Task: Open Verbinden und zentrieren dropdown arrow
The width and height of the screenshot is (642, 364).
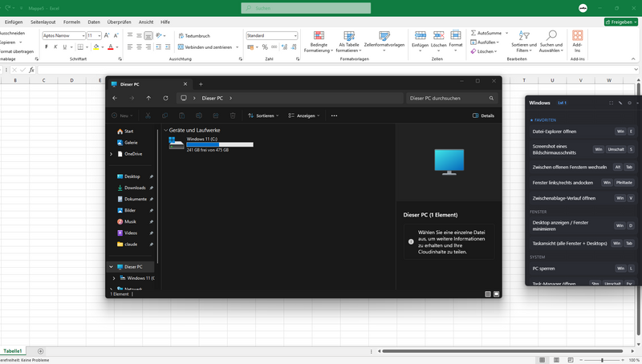Action: tap(237, 47)
